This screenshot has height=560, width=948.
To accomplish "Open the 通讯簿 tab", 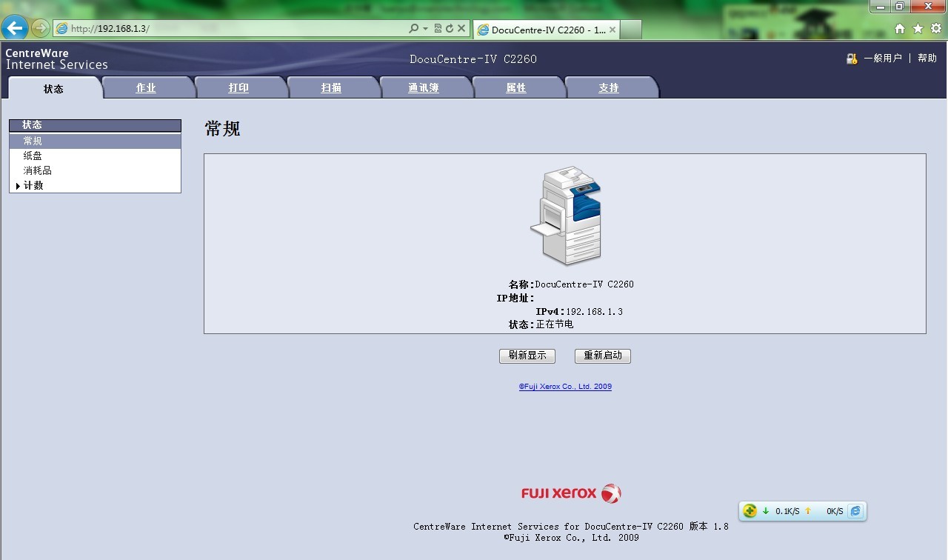I will tap(424, 87).
